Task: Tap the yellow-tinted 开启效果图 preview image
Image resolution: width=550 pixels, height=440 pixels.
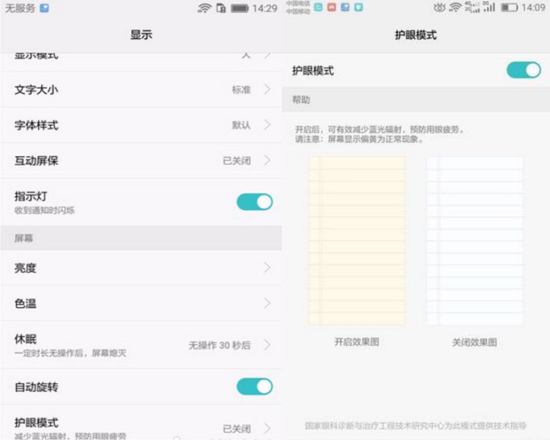Action: 357,241
